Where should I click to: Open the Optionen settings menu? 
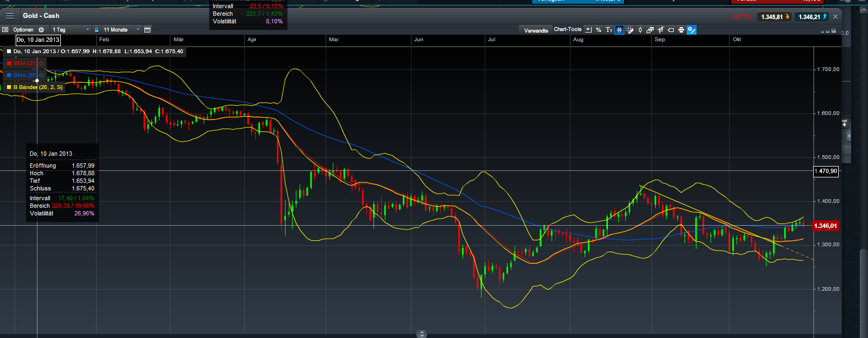point(23,30)
